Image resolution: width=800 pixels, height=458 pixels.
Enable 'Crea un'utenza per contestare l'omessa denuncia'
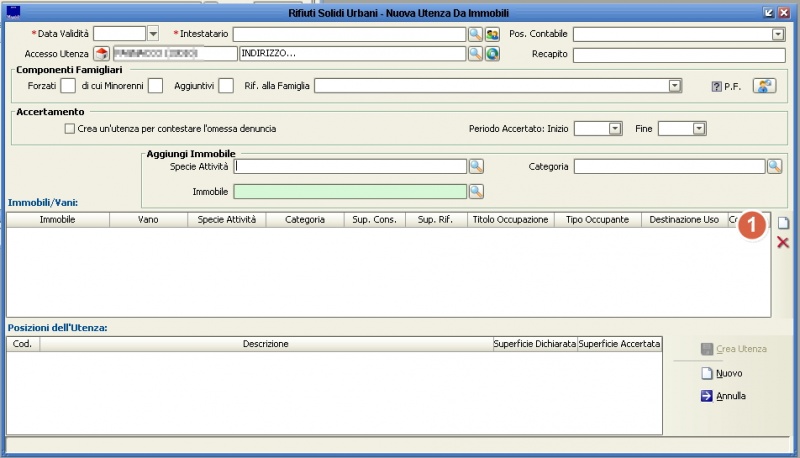pos(69,129)
